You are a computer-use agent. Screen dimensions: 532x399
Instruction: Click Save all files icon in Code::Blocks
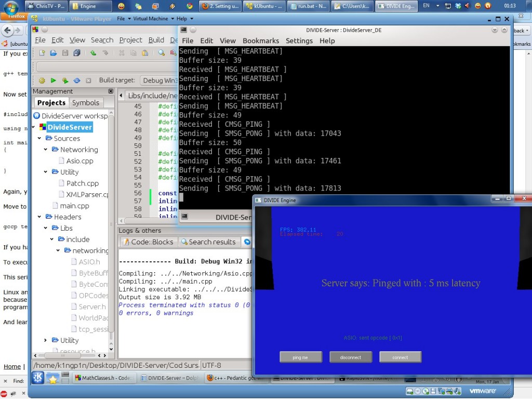pos(77,53)
